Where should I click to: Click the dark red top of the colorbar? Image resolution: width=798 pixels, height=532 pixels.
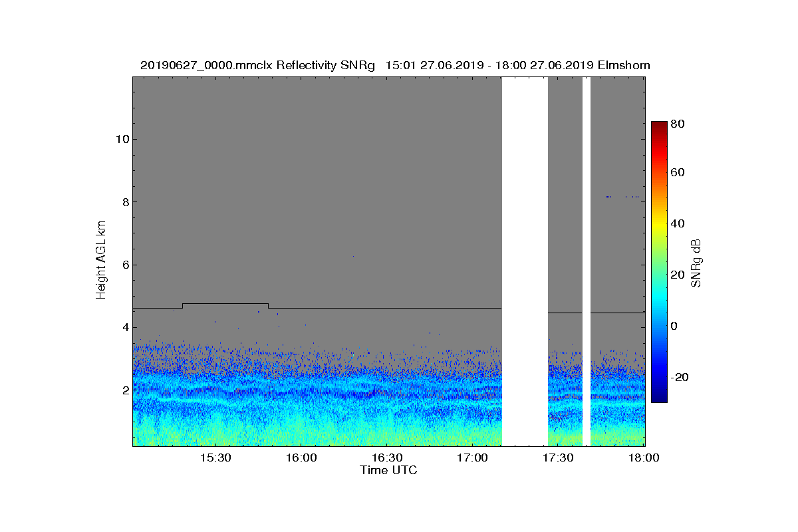[658, 126]
